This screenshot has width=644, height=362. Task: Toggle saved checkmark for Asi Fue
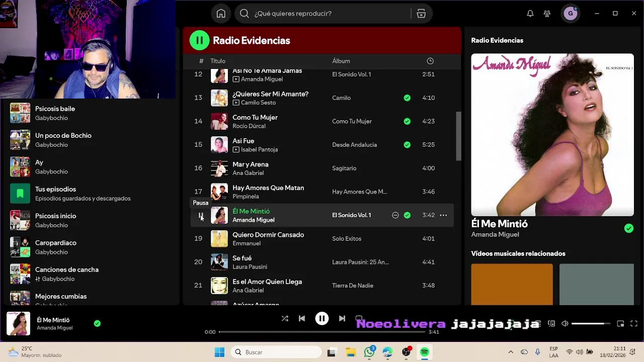[407, 145]
